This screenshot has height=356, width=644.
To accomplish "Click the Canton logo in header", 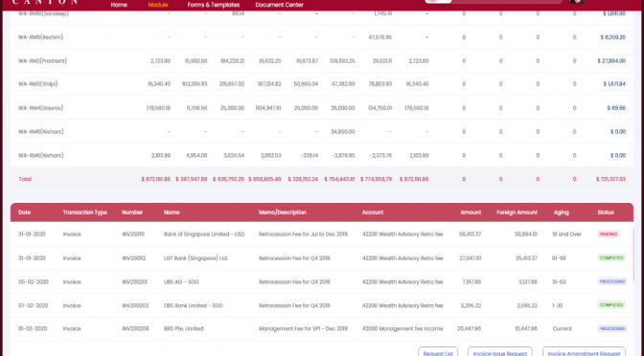I will point(45,2).
